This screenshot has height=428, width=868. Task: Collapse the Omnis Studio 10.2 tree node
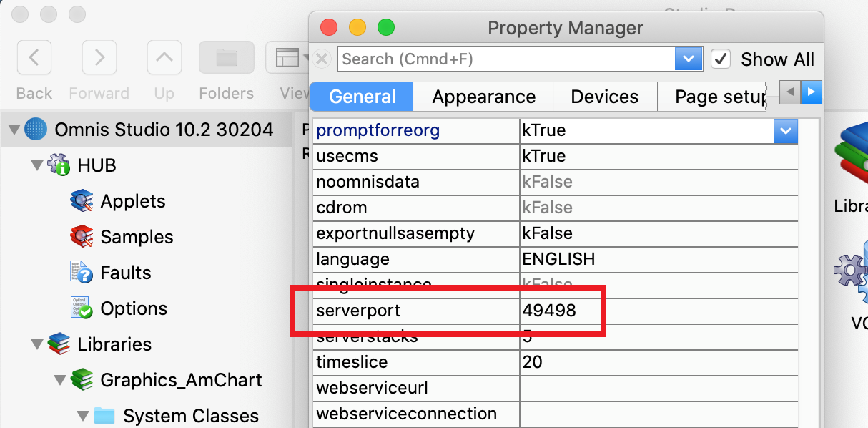click(14, 130)
